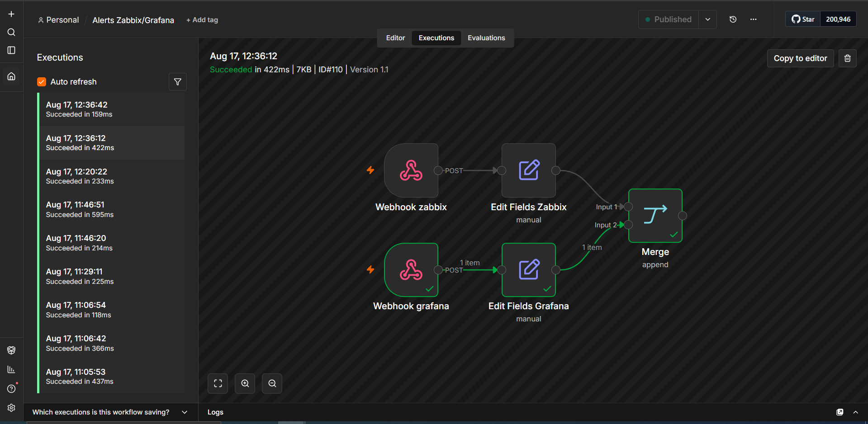Zoom in on the canvas

[x=245, y=383]
